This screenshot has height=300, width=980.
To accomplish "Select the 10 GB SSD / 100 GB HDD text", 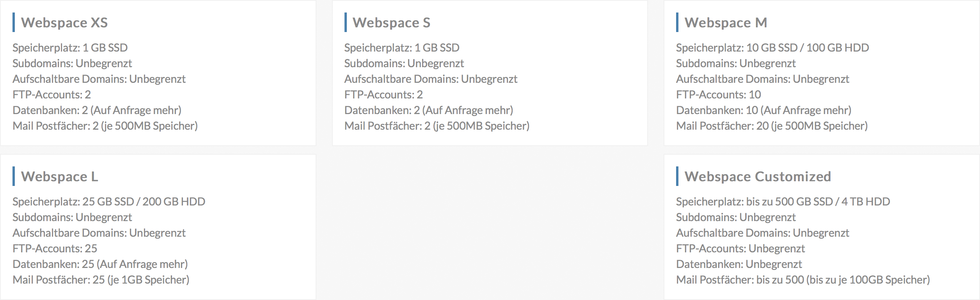I will pos(808,48).
